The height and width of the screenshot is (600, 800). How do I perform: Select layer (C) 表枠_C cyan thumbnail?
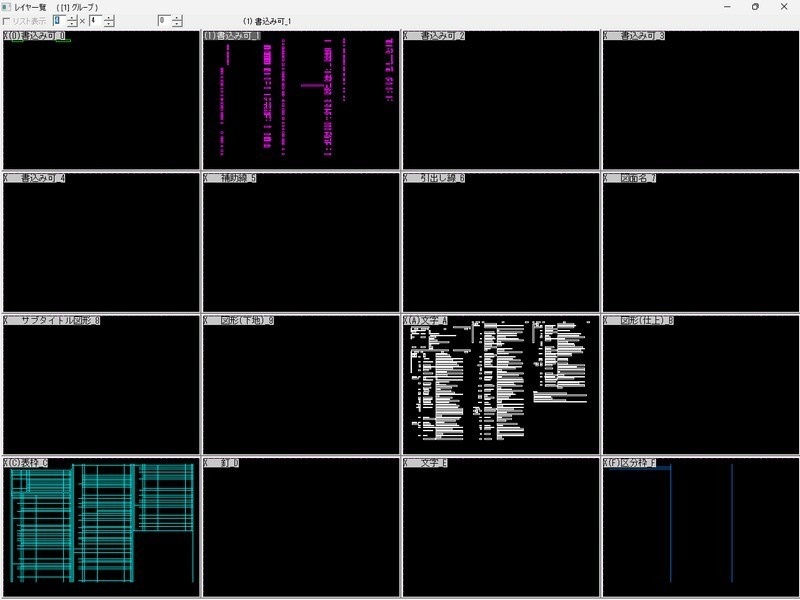[x=101, y=527]
